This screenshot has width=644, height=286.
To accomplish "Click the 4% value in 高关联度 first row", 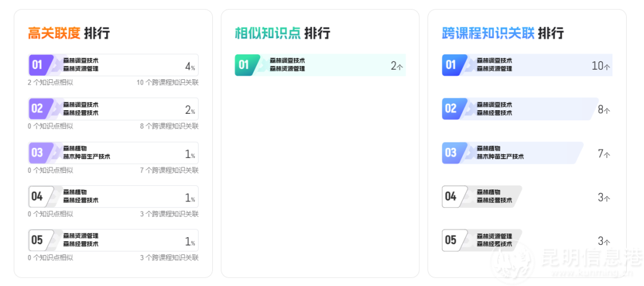I will click(x=190, y=66).
